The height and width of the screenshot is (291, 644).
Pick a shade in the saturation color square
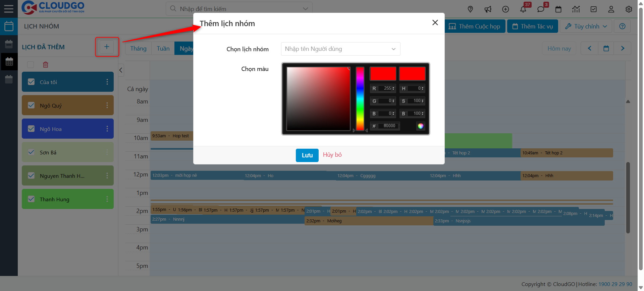click(x=318, y=98)
